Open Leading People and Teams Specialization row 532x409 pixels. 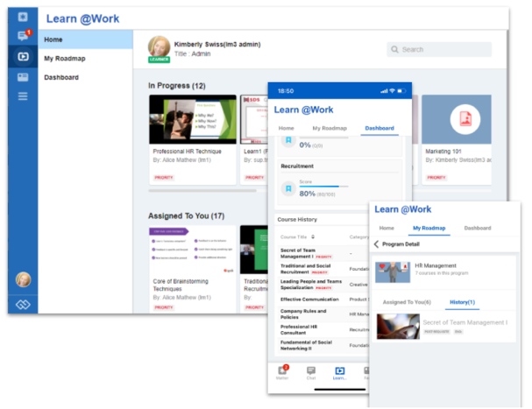click(323, 285)
